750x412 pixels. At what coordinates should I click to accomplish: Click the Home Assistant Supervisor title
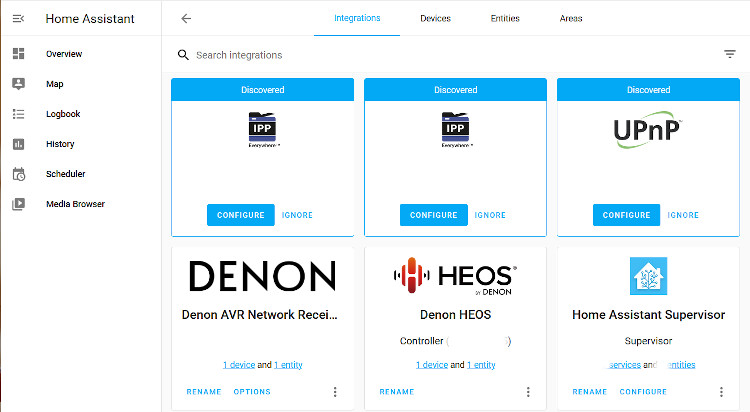point(648,315)
